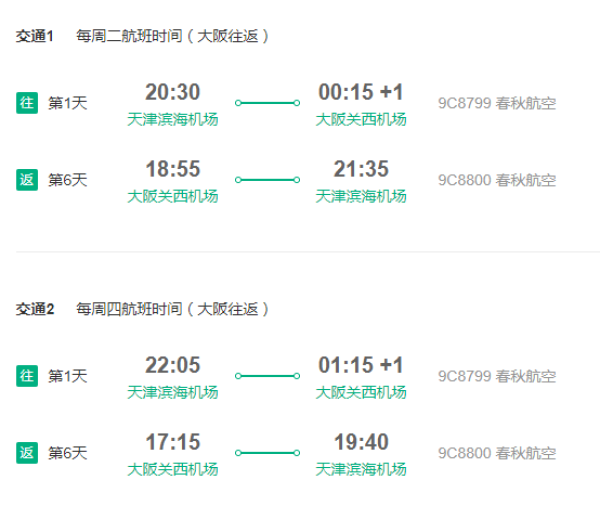
Task: Click the green 往 badge in 交通2
Action: point(27,376)
